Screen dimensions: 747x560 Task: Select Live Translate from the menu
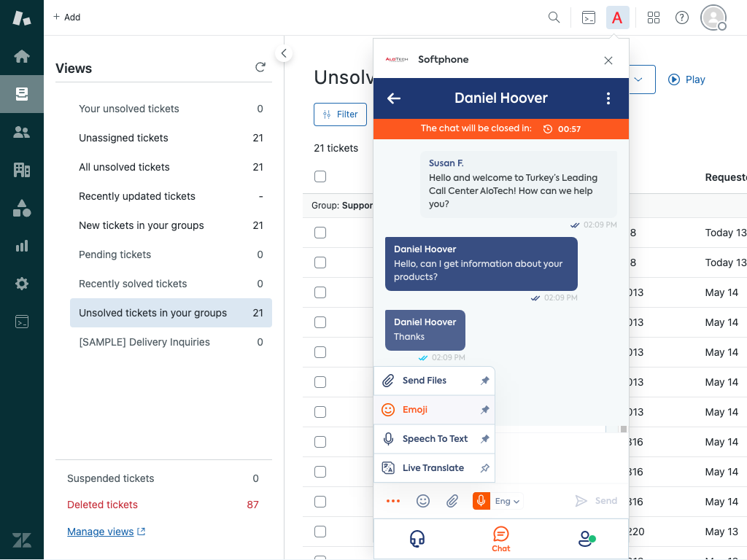tap(433, 468)
